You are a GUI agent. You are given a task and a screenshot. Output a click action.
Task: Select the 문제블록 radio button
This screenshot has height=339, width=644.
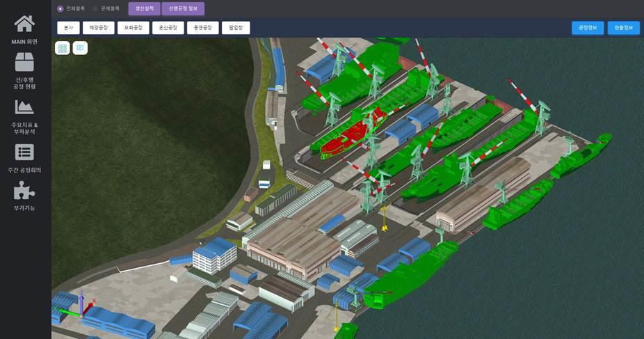click(x=95, y=9)
